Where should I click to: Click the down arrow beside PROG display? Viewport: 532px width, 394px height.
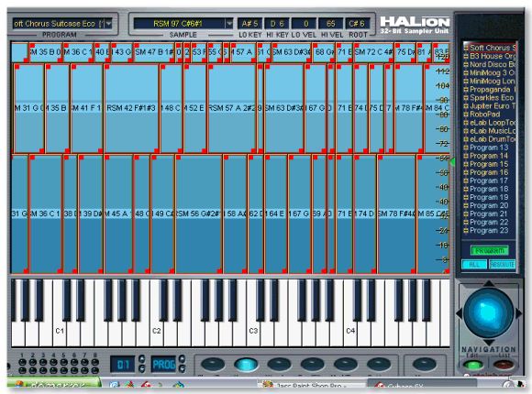point(182,368)
